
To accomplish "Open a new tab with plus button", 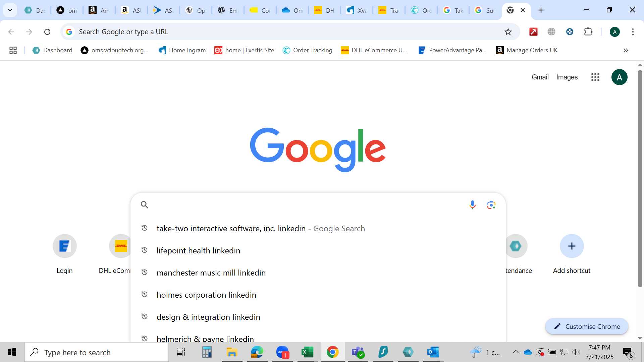I will tap(541, 10).
